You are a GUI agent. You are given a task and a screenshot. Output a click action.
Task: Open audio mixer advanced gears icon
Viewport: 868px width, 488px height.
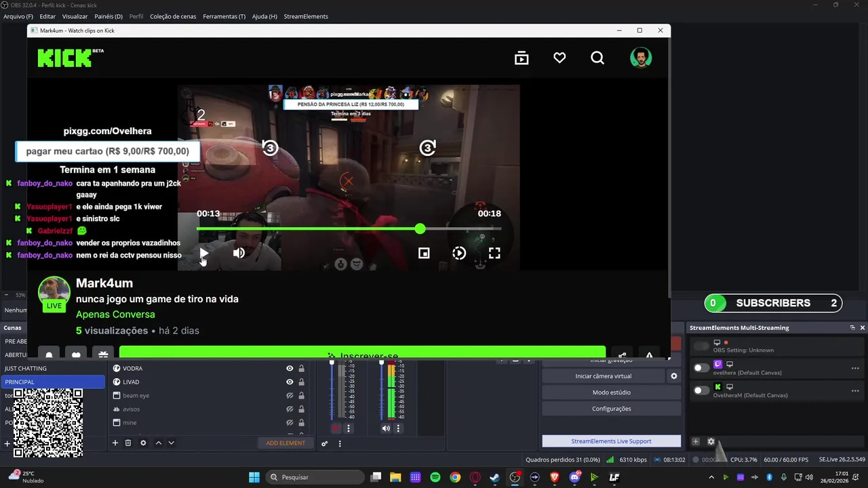pyautogui.click(x=324, y=443)
